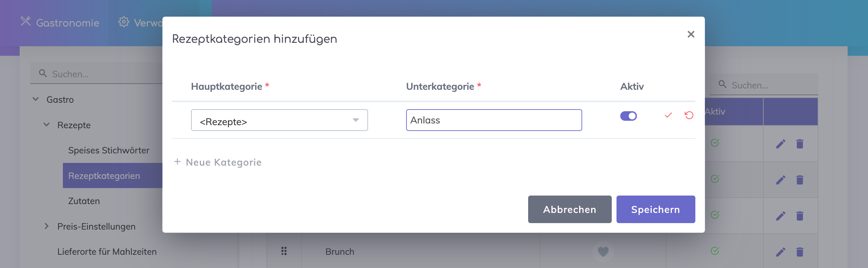The width and height of the screenshot is (868, 268).
Task: Click the plus icon for Neue Kategorie
Action: tap(177, 162)
